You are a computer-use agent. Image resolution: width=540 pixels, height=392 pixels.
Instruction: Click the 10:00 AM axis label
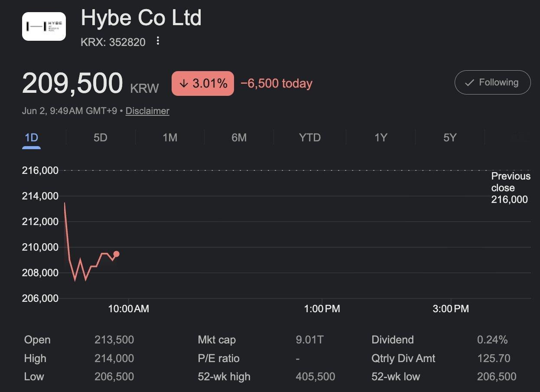[x=128, y=309]
